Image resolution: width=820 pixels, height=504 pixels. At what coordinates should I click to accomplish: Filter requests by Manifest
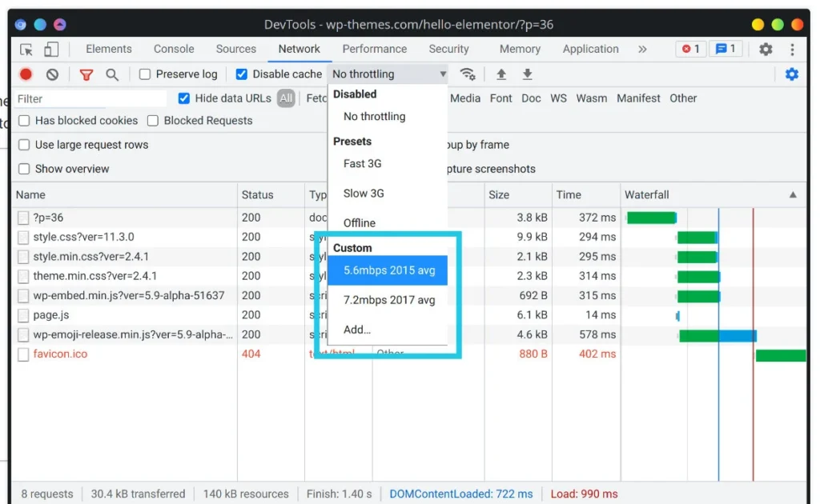pyautogui.click(x=638, y=98)
